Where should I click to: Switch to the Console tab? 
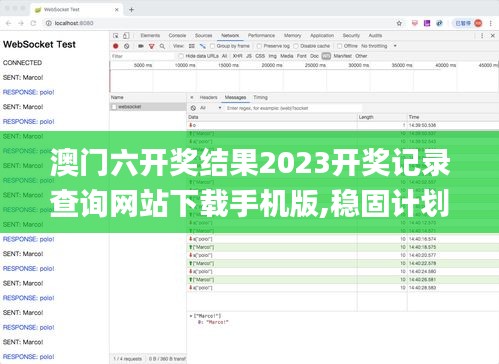pyautogui.click(x=177, y=35)
